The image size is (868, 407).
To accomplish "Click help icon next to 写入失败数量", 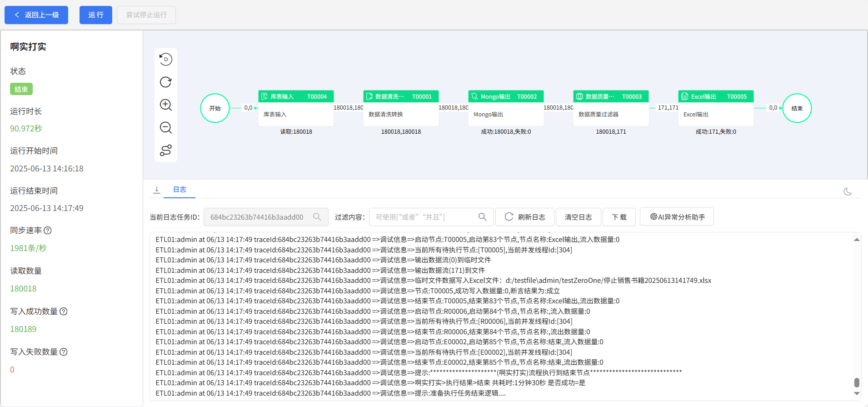I will tap(64, 352).
